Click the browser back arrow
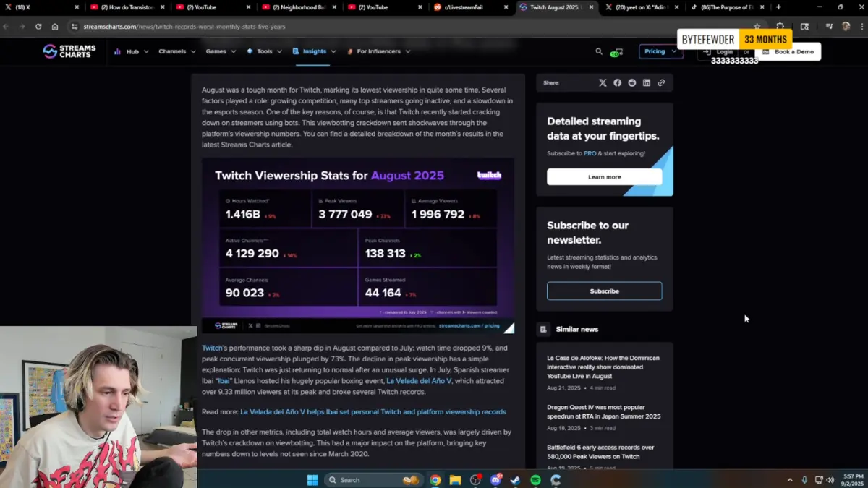Screen dimensions: 868x488 pos(6,27)
